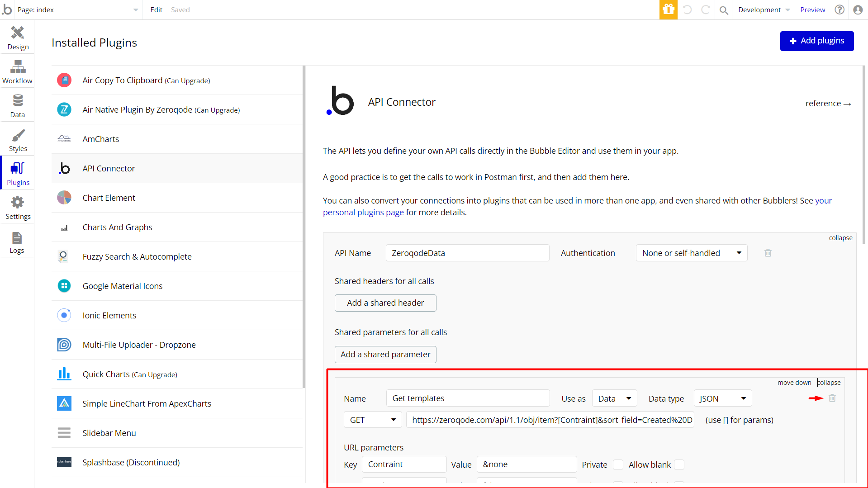Select the Slidebar Menu plugin icon

click(x=64, y=433)
